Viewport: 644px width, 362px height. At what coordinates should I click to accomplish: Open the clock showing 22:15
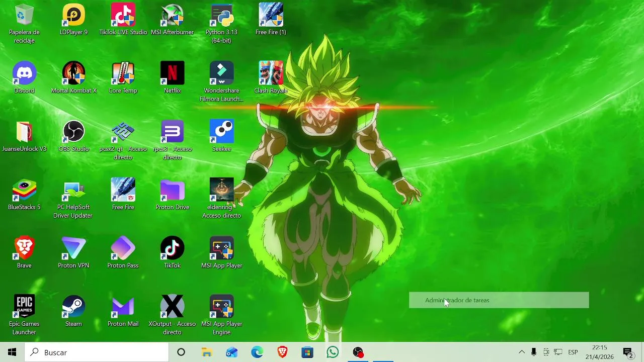click(x=599, y=352)
